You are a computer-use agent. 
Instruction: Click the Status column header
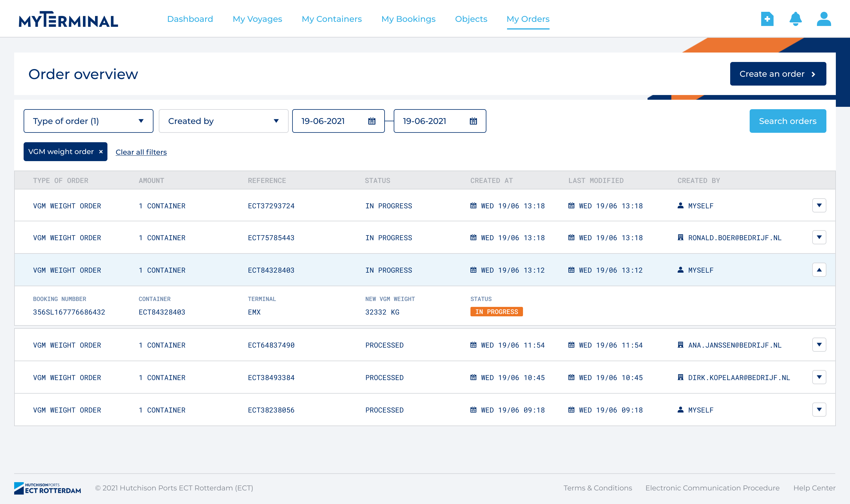pyautogui.click(x=377, y=181)
